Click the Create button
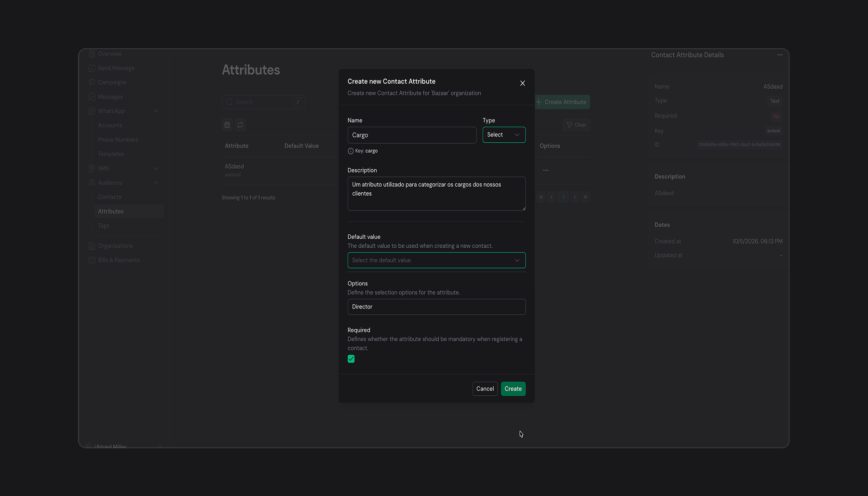Image resolution: width=868 pixels, height=496 pixels. pos(513,389)
